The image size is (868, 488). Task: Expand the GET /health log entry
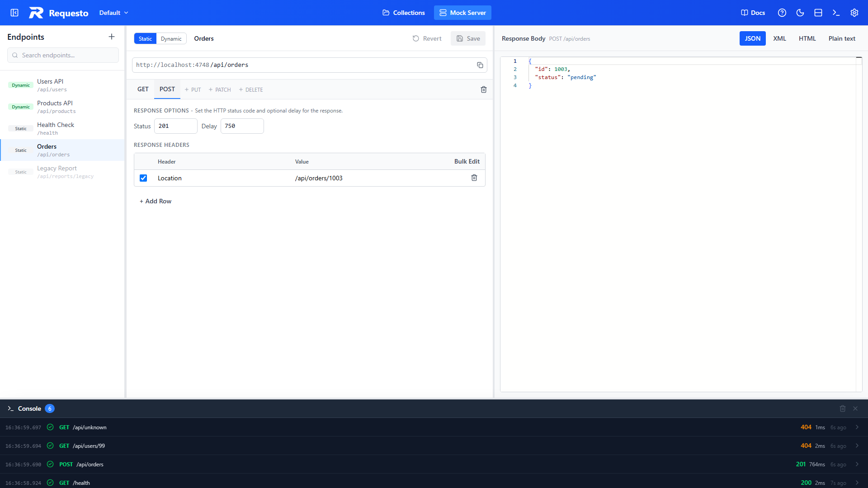[857, 483]
